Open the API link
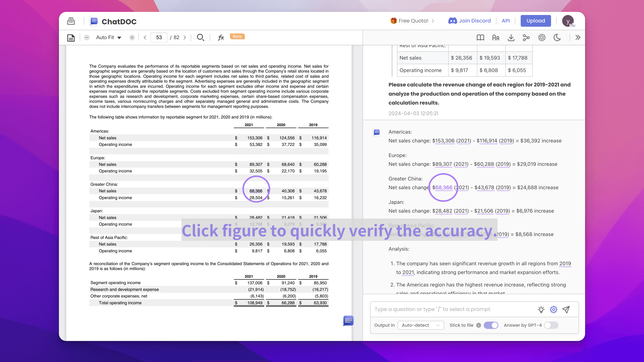This screenshot has height=362, width=644. coord(506,21)
